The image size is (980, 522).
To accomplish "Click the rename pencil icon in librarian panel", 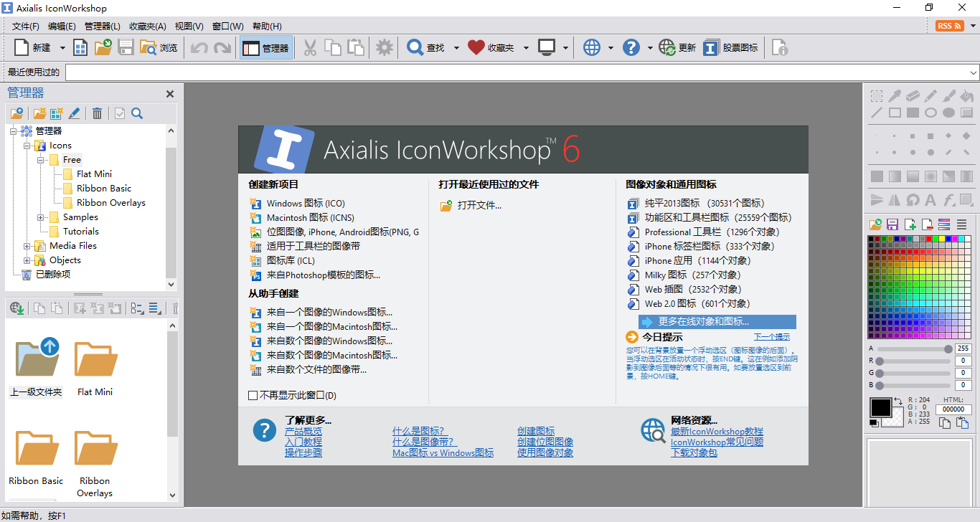I will coord(74,113).
